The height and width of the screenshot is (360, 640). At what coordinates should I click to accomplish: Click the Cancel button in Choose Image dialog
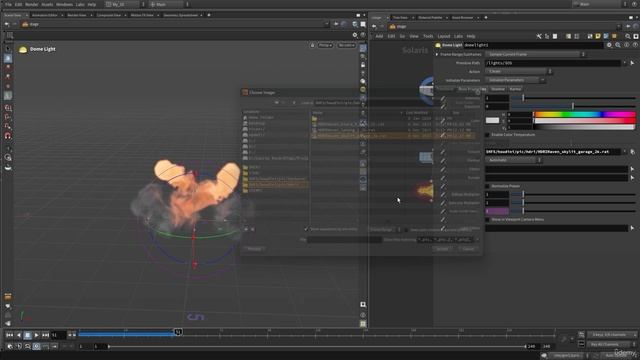pos(468,249)
